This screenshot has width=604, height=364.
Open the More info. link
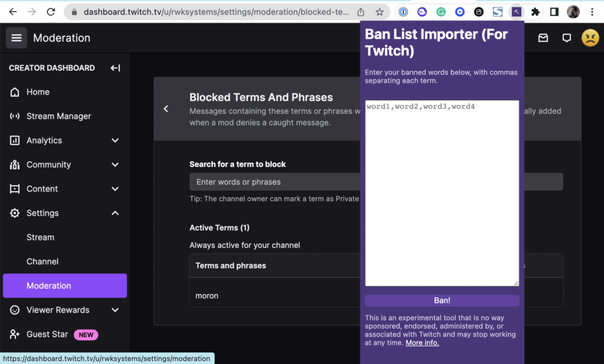pos(422,343)
